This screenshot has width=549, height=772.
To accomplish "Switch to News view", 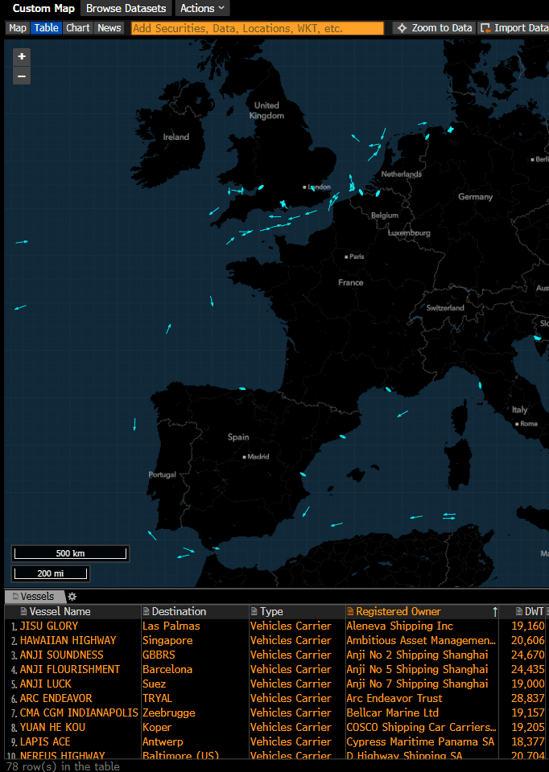I will (109, 28).
